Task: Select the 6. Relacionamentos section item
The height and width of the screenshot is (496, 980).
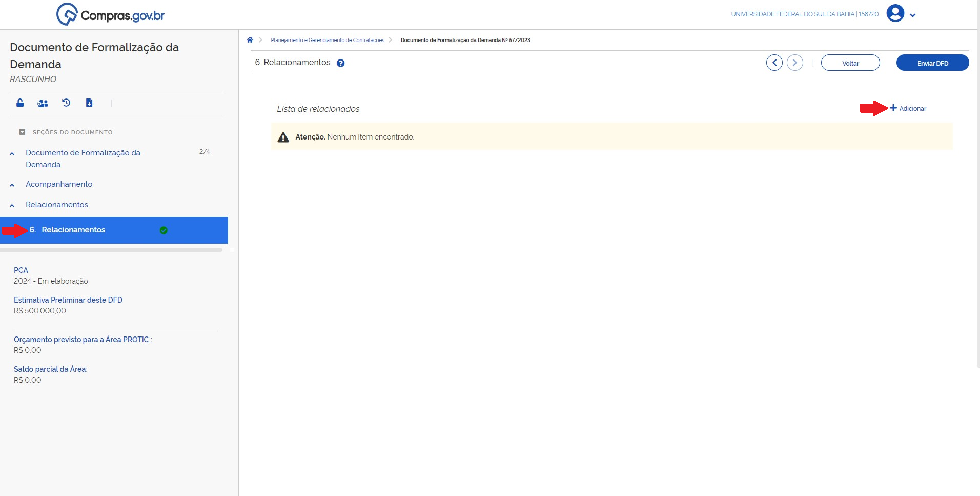Action: pyautogui.click(x=73, y=230)
